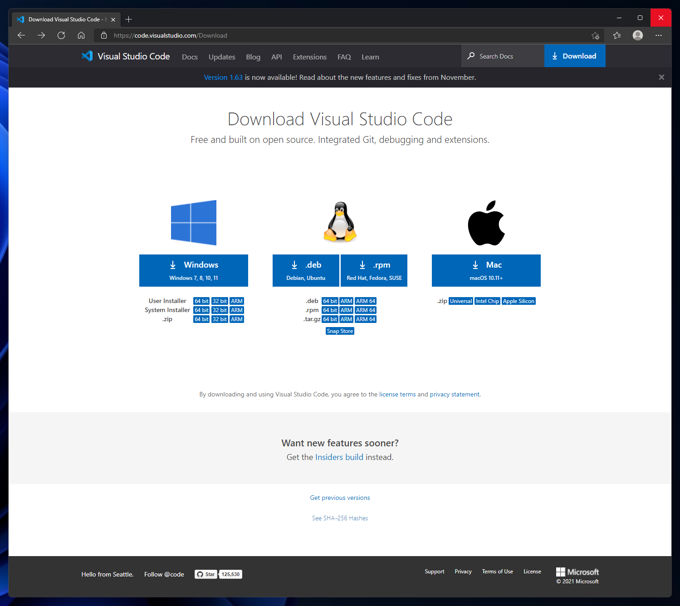Open a new browser tab
The width and height of the screenshot is (680, 606).
click(128, 19)
